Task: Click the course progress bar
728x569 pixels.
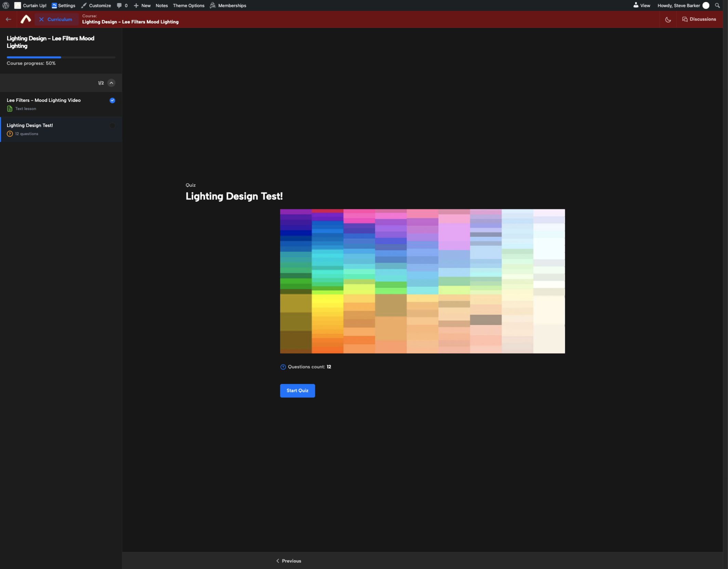Action: (x=61, y=57)
